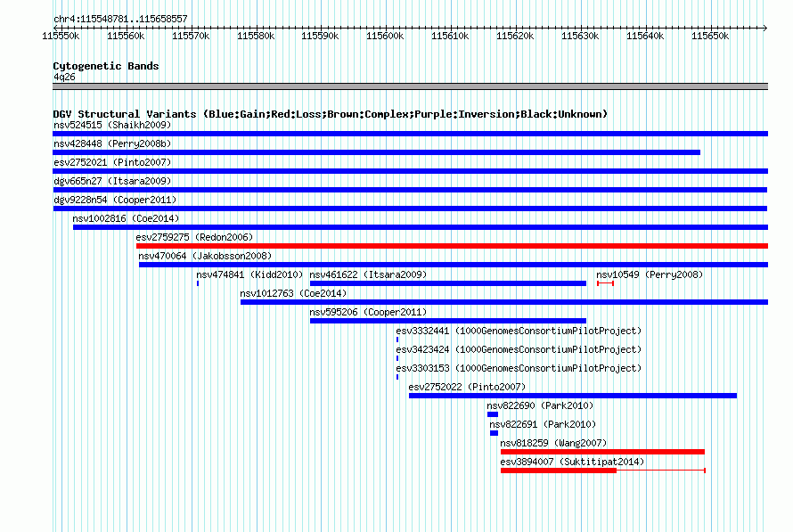Screen dimensions: 793x532
Task: Click the esv2752021 (Pinto2007) label
Action: (112, 162)
